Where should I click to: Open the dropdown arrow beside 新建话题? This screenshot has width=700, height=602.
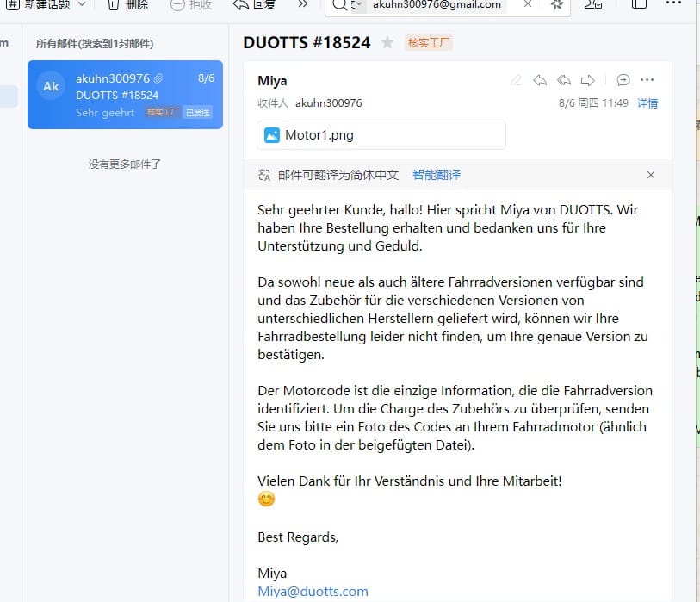82,4
